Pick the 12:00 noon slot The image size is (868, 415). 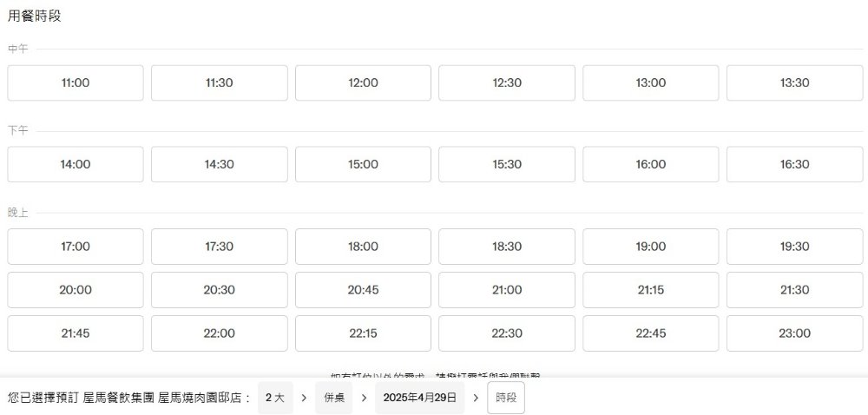coord(363,83)
